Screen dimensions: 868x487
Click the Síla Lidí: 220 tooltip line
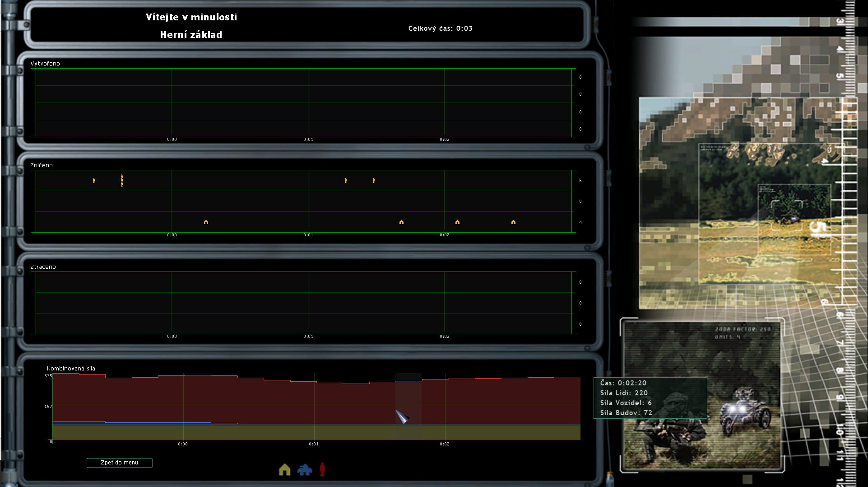click(624, 393)
